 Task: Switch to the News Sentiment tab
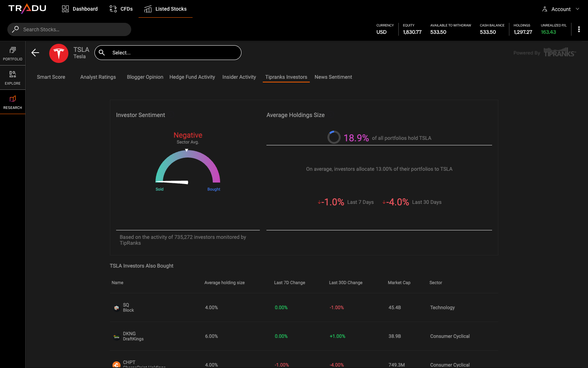(x=333, y=77)
